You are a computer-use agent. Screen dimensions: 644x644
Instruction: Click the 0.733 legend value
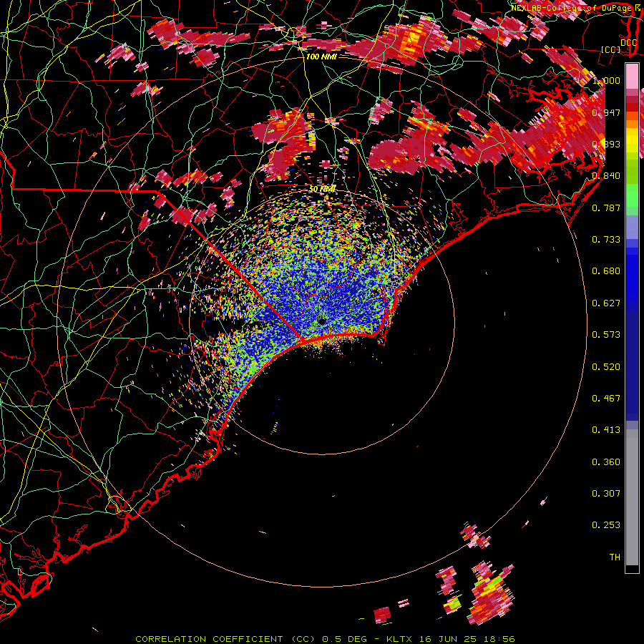(606, 240)
